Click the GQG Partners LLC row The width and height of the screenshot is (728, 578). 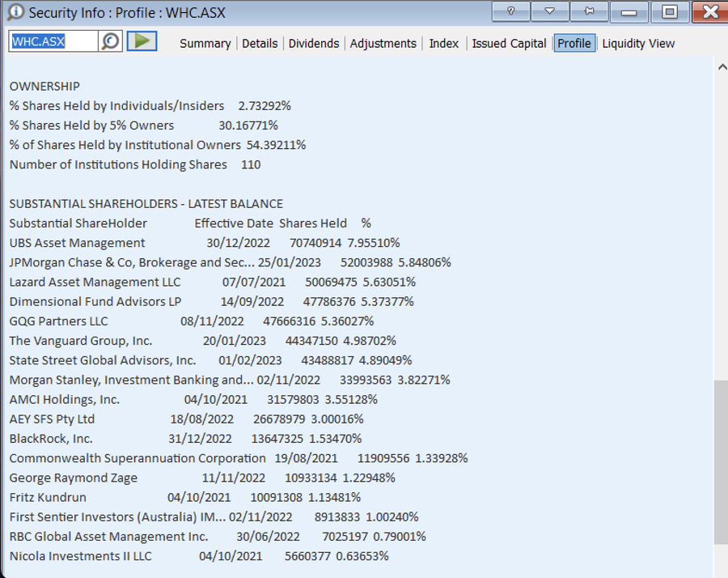pyautogui.click(x=192, y=321)
